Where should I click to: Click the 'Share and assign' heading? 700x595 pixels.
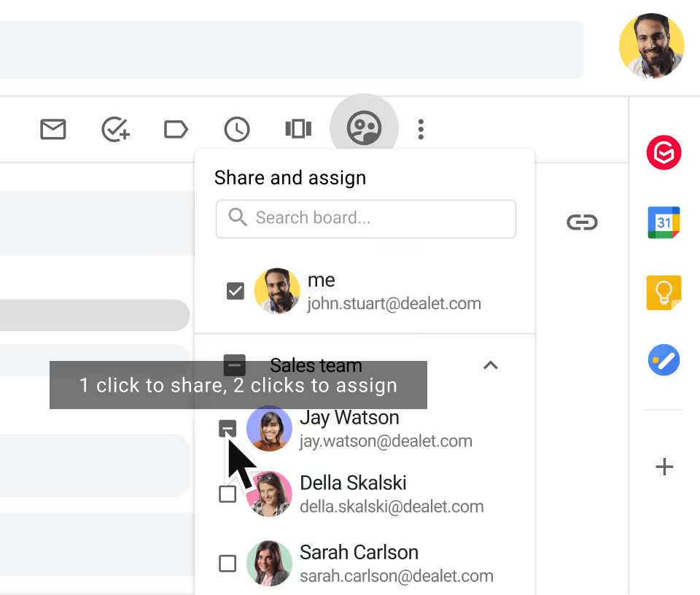290,178
